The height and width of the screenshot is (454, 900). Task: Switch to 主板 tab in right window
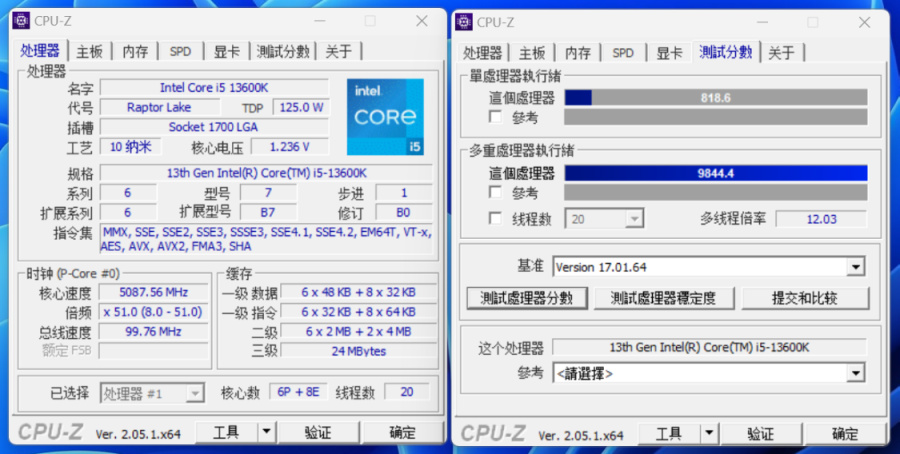[x=532, y=53]
